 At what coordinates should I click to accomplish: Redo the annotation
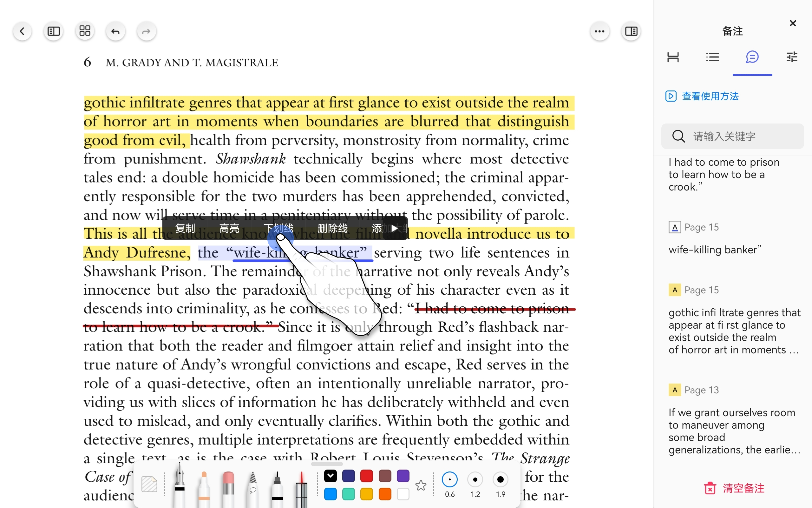[x=146, y=31]
